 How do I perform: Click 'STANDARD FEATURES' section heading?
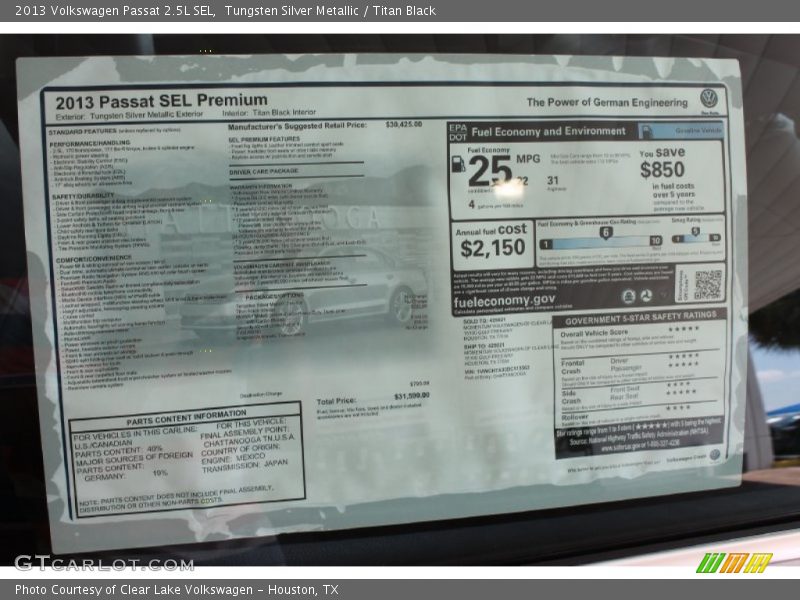[82, 132]
